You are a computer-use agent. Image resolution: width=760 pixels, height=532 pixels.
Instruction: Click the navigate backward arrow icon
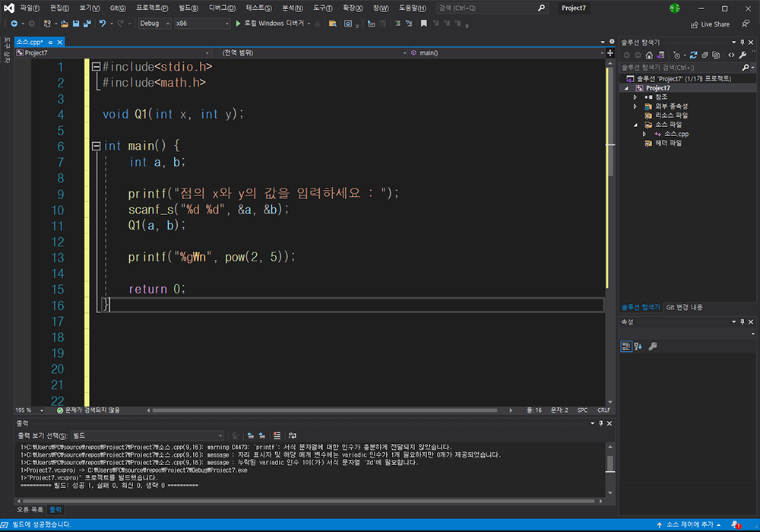coord(14,24)
